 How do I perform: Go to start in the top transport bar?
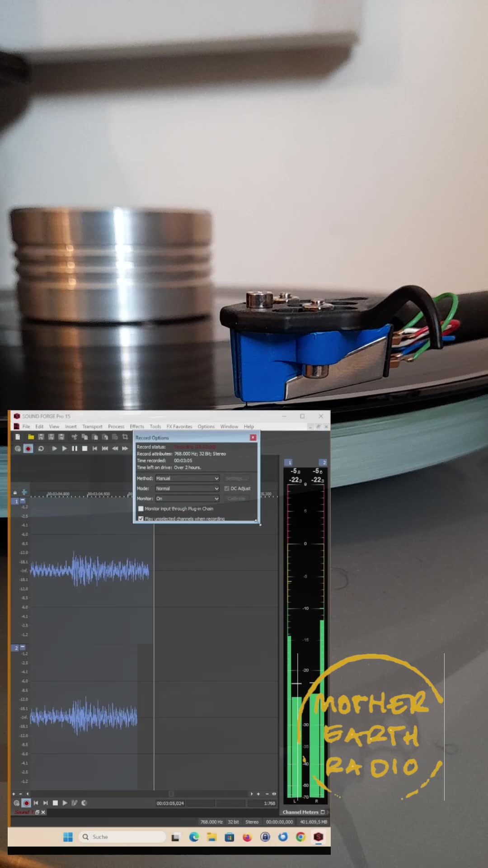pyautogui.click(x=94, y=448)
